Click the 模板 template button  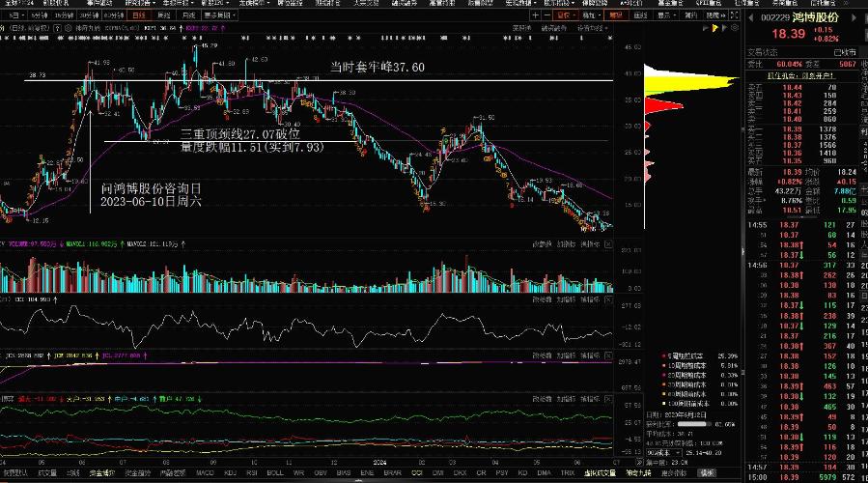pos(707,473)
